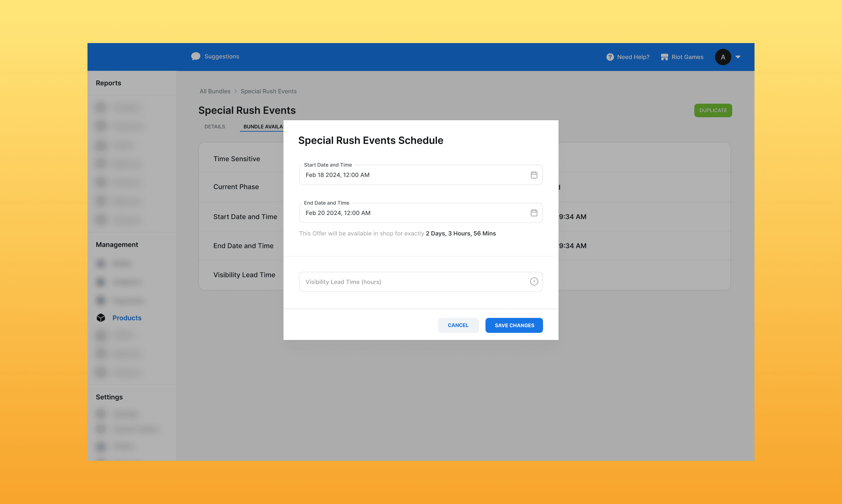The image size is (842, 504).
Task: Click the Cancel button in dialog
Action: (x=458, y=325)
